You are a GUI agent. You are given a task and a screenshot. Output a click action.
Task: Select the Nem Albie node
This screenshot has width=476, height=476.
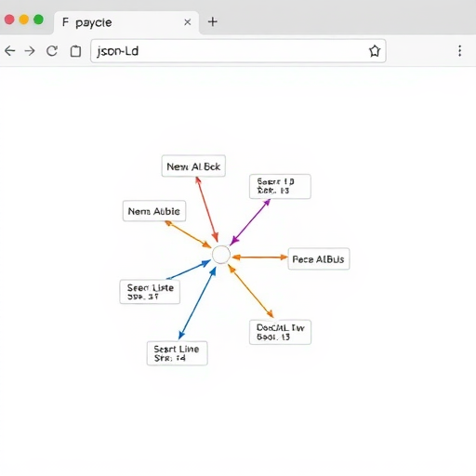click(154, 211)
